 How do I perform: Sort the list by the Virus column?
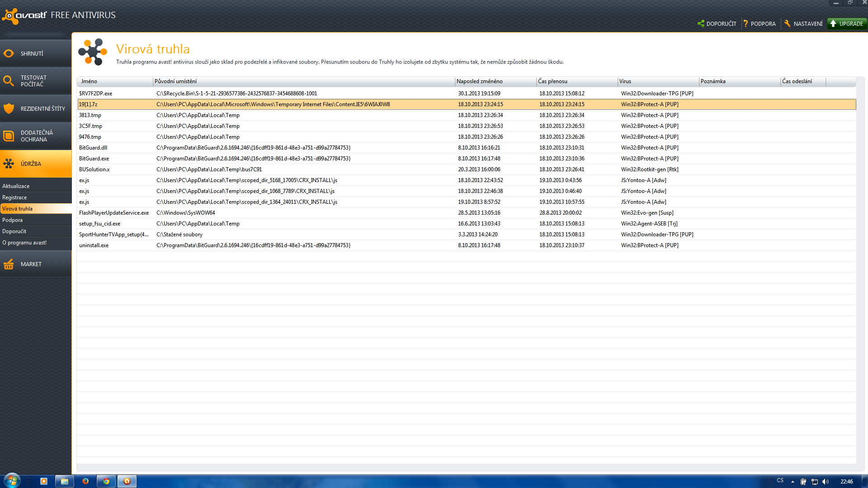coord(658,81)
